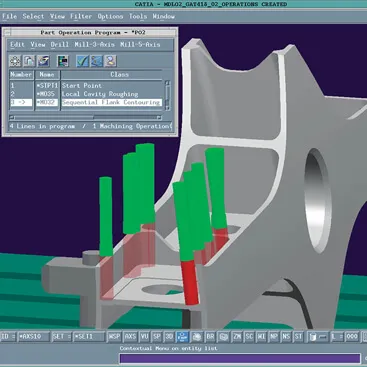This screenshot has height=367, width=367.
Task: Select the Local Cavity Roughing row
Action: coord(86,94)
